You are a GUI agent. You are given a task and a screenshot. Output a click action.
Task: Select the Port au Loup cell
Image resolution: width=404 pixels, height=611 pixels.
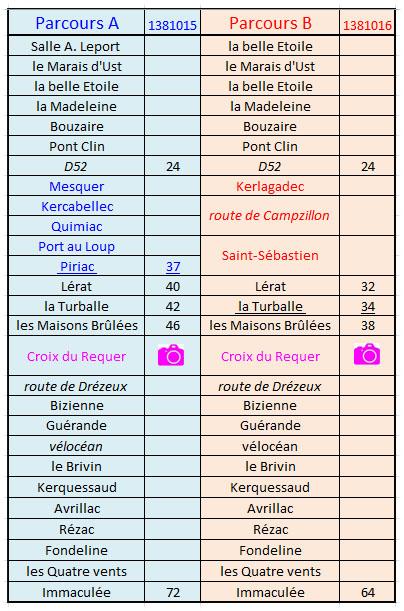76,246
